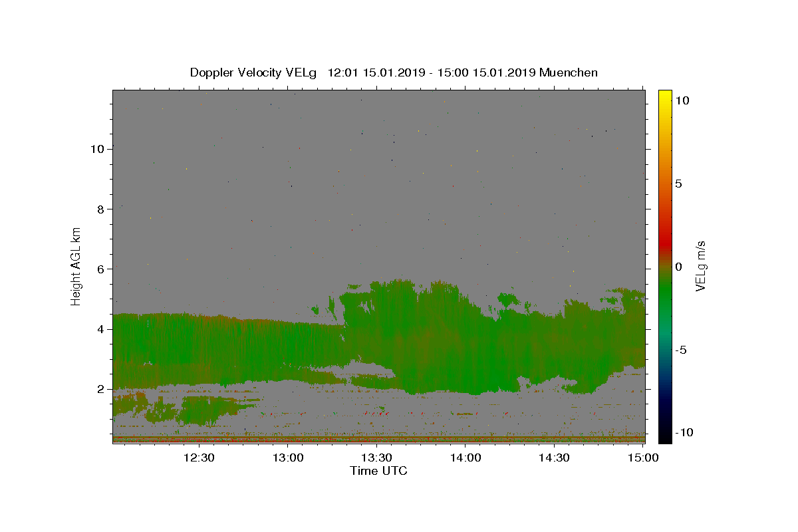798x532 pixels.
Task: Click the colorbar label 'VELg m/s'
Action: (700, 266)
